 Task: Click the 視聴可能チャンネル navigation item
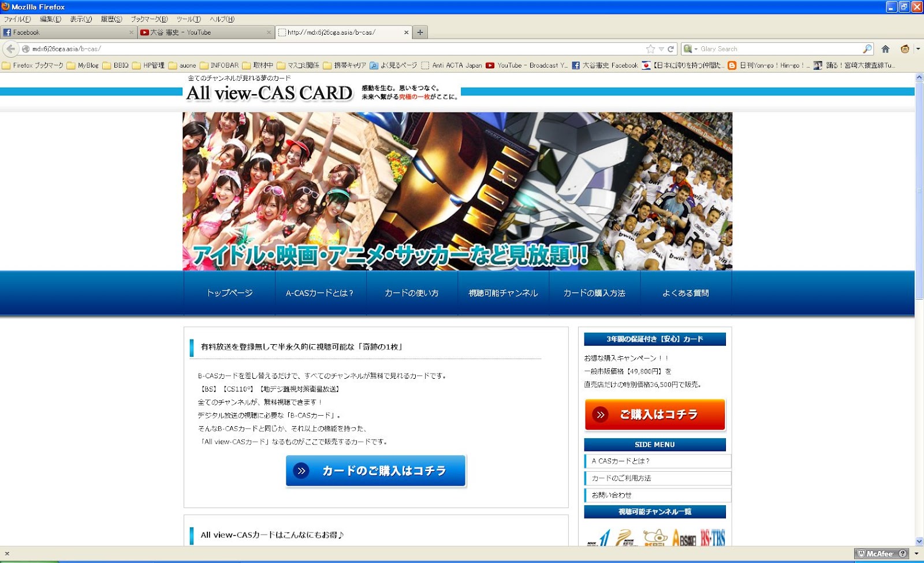tap(503, 293)
